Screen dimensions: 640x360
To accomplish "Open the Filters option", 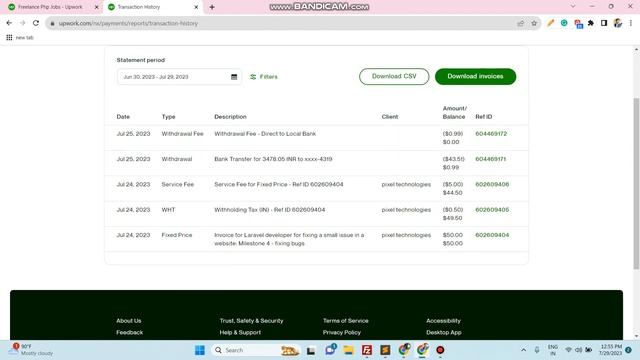I will 264,77.
